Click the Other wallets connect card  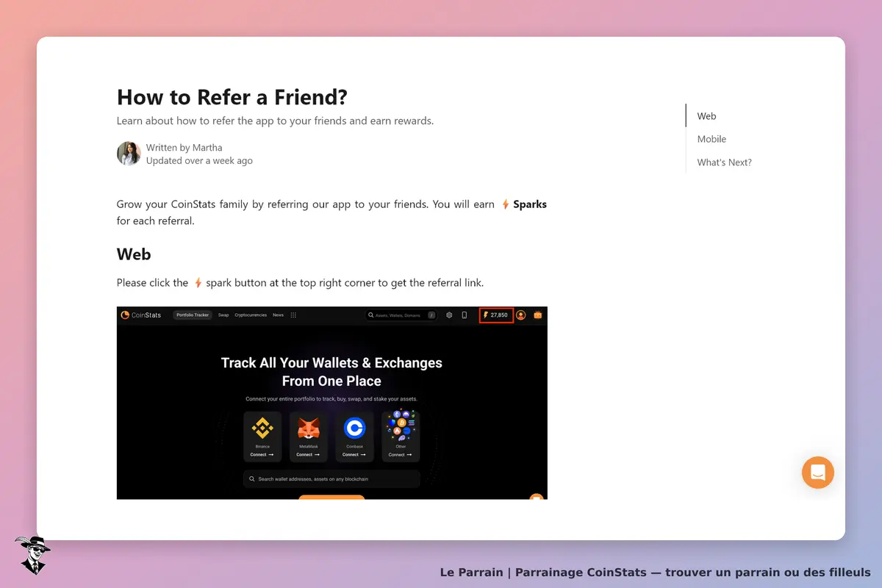(401, 437)
